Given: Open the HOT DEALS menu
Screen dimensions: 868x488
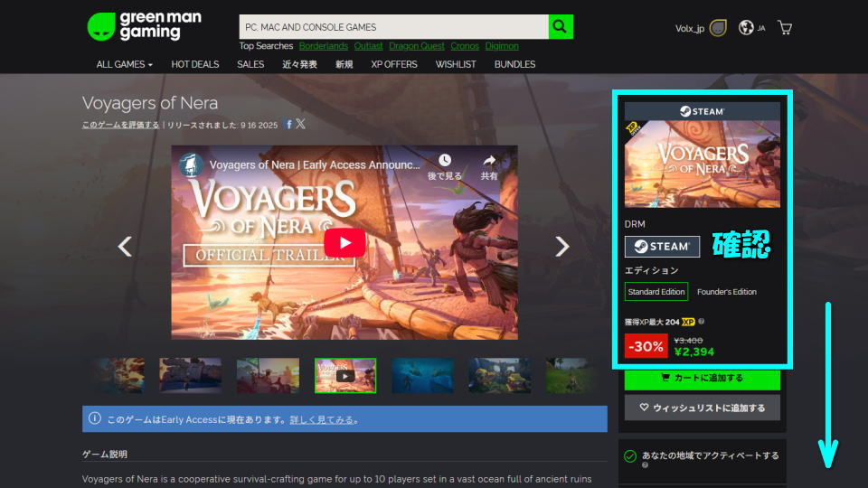Looking at the screenshot, I should click(x=195, y=64).
